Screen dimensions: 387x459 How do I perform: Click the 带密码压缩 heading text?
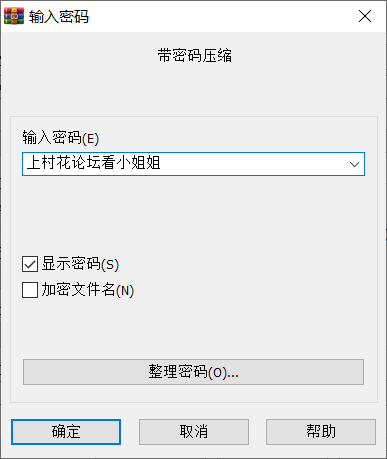tap(195, 55)
